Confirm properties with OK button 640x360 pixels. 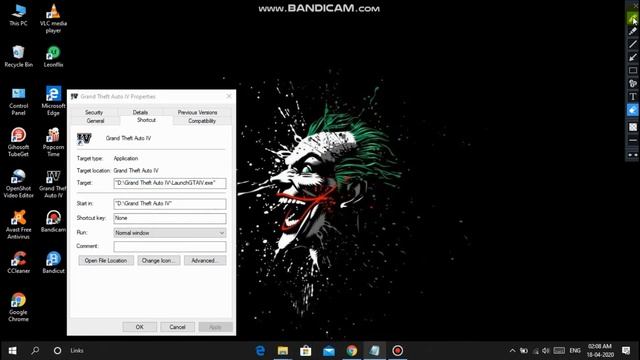(140, 327)
